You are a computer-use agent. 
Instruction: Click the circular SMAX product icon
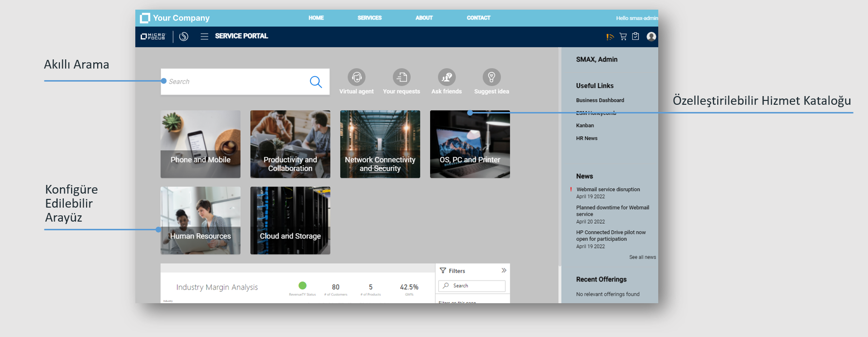point(184,37)
